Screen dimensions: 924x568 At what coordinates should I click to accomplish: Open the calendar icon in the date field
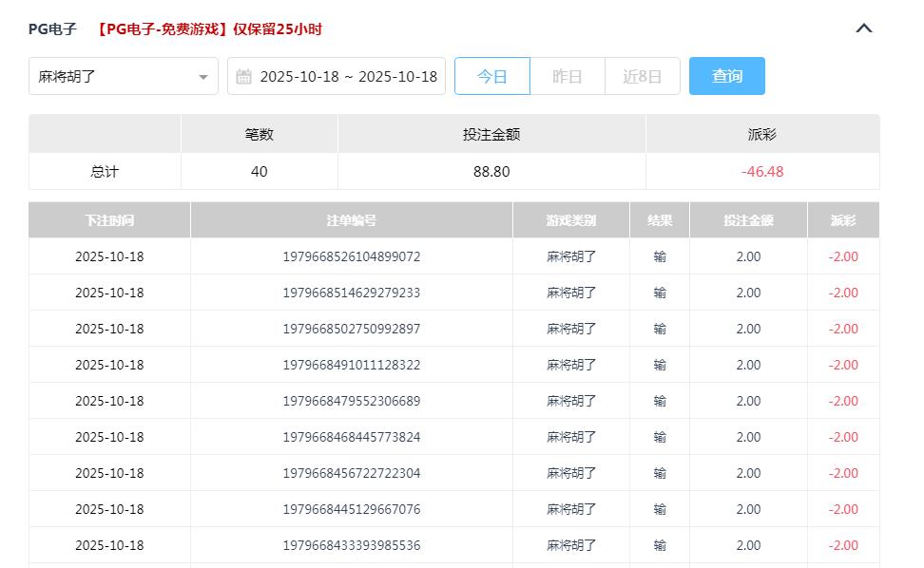243,76
